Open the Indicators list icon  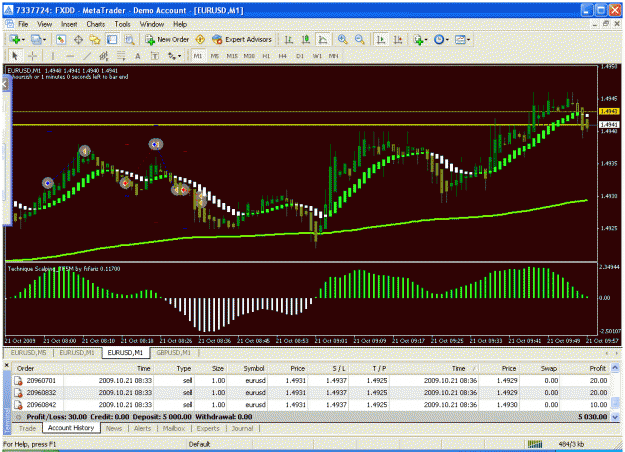[418, 39]
